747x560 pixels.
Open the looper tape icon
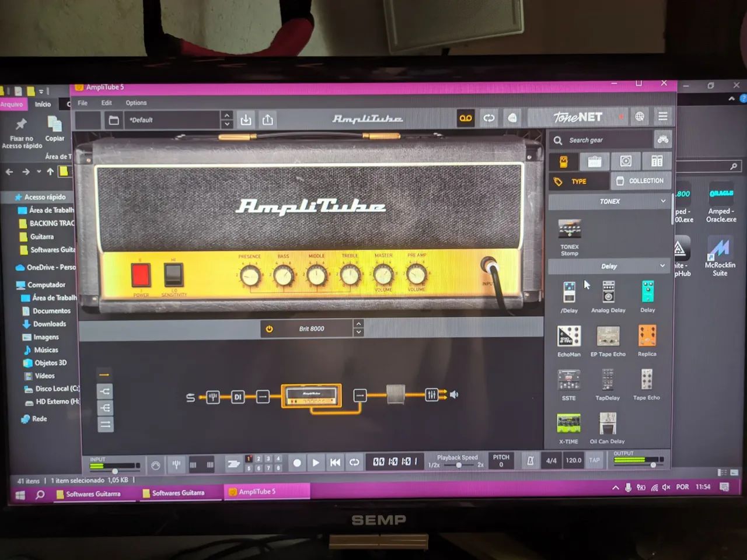(466, 118)
